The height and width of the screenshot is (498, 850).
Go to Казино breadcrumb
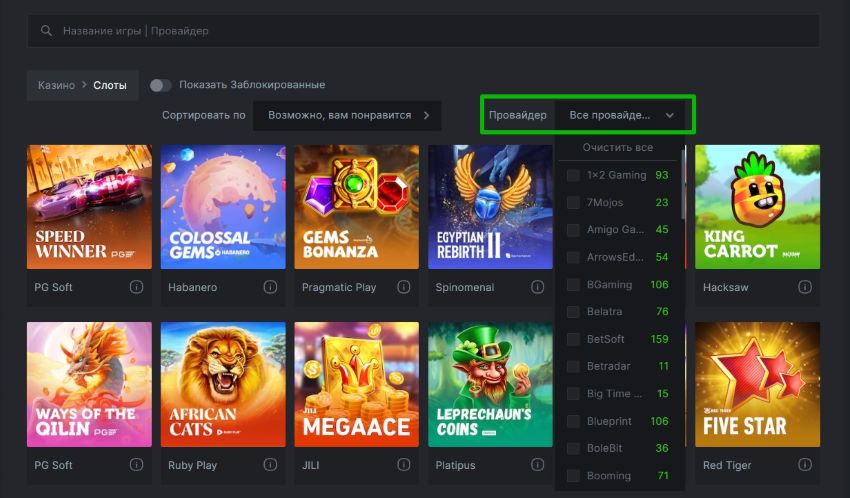point(56,85)
